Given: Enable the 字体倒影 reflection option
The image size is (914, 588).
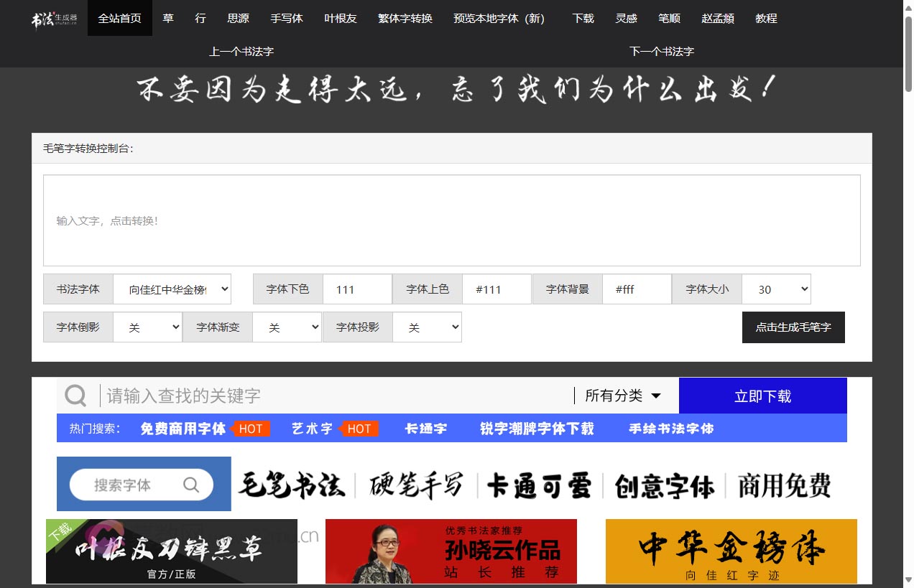Looking at the screenshot, I should pos(147,327).
